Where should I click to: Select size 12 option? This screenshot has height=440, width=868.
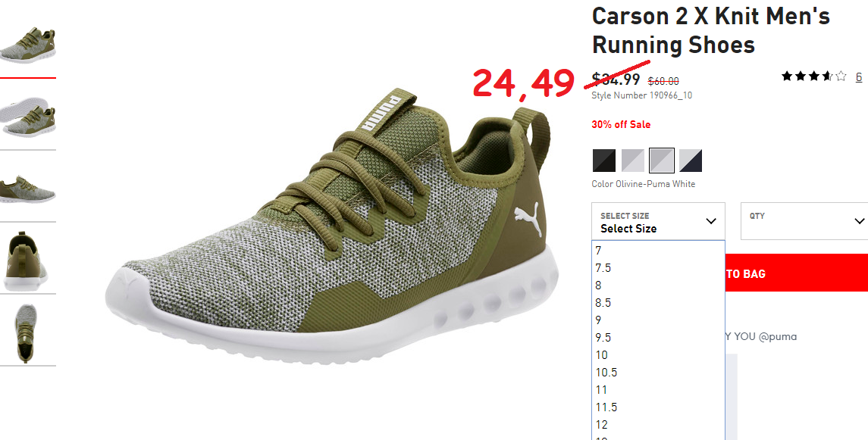[x=658, y=425]
